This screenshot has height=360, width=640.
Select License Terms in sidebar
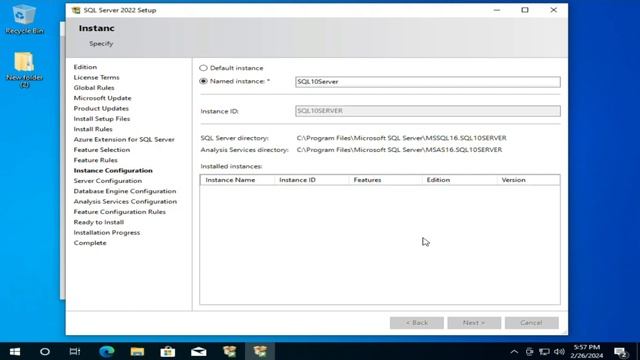point(97,77)
